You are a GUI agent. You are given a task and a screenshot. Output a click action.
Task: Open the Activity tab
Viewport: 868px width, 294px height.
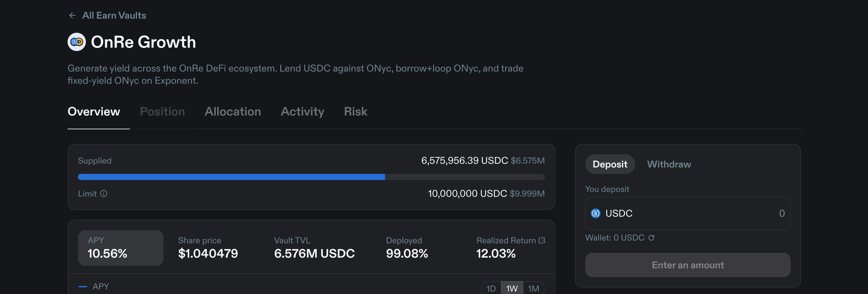point(303,112)
